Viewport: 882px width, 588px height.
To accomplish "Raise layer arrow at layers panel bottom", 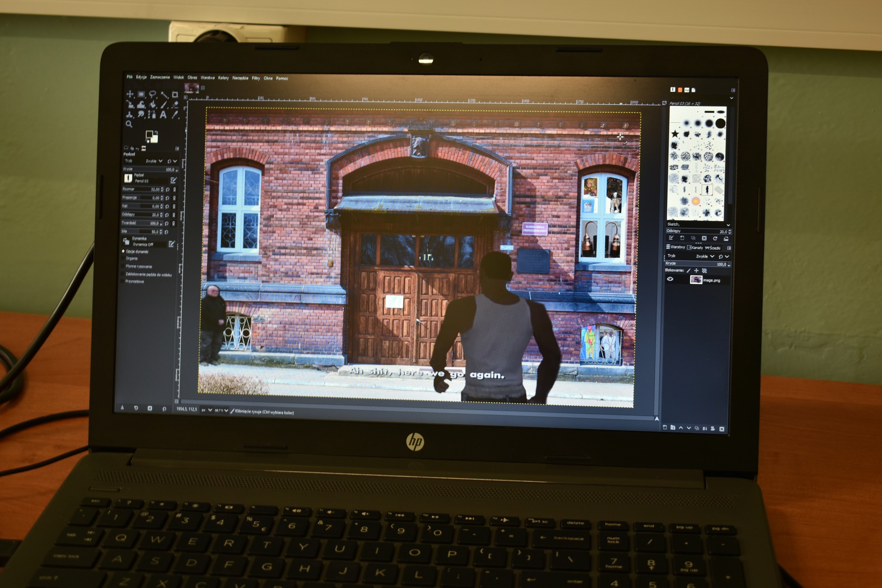I will pos(681,428).
